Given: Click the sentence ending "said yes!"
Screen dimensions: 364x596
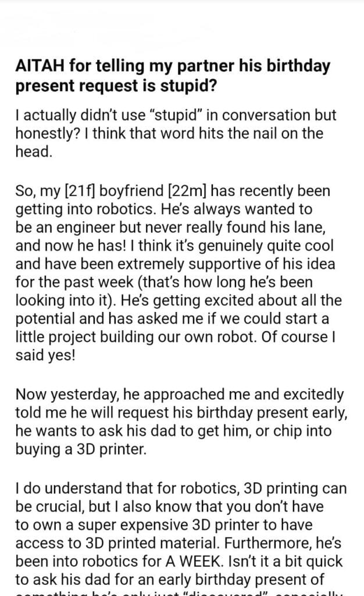Looking at the screenshot, I should point(45,356).
